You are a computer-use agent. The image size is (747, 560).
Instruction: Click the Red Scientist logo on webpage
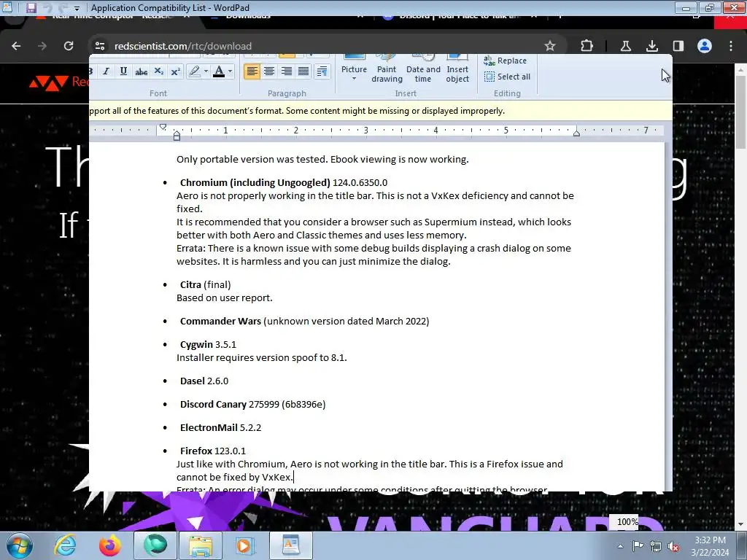click(x=58, y=82)
